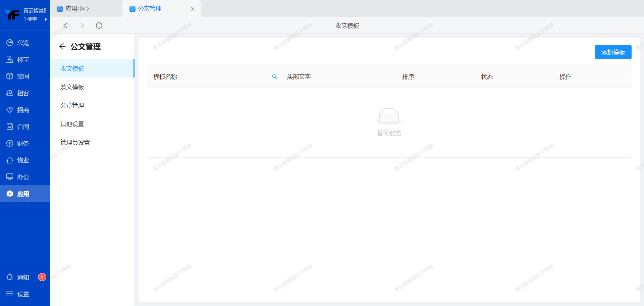Image resolution: width=644 pixels, height=306 pixels.
Task: Click the forward navigation arrow in toolbar
Action: (x=82, y=25)
